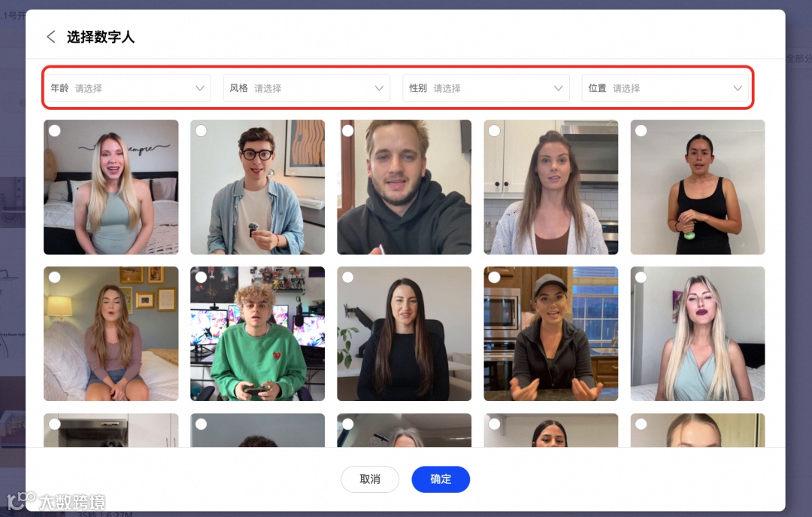Select radio on man in black hoodie avatar
Image resolution: width=812 pixels, height=517 pixels.
(348, 131)
